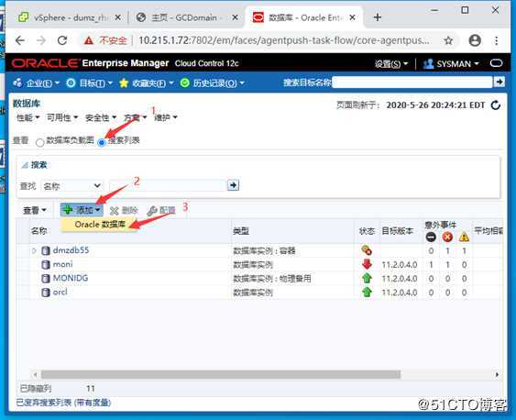
Task: Click the not-secure warning triangle icon
Action: pyautogui.click(x=89, y=40)
